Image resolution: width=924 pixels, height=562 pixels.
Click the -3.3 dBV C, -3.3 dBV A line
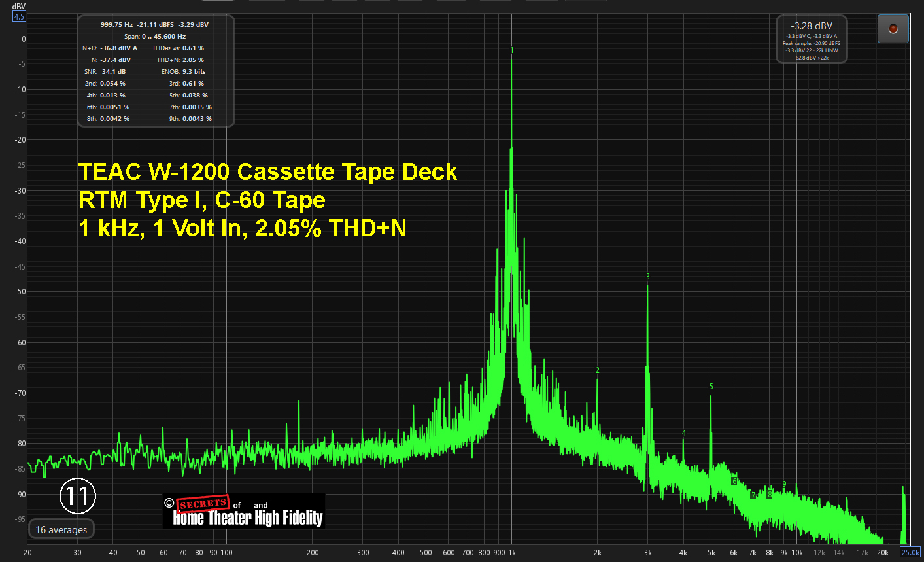click(812, 37)
